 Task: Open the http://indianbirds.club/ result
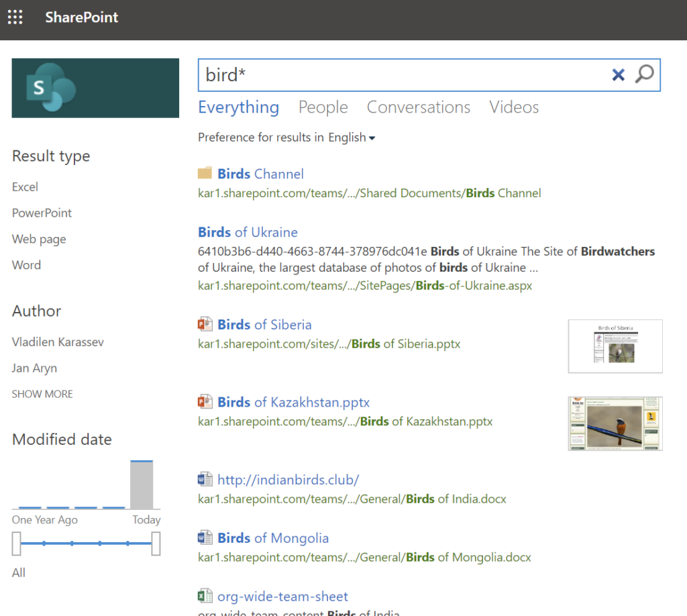pyautogui.click(x=288, y=480)
